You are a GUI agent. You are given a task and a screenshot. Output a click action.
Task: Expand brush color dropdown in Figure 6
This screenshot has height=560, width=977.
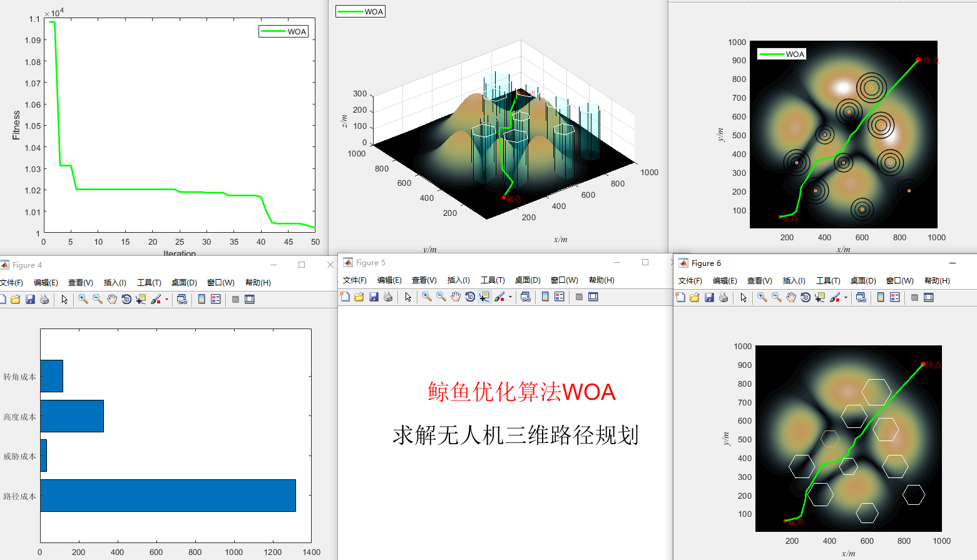pos(846,298)
